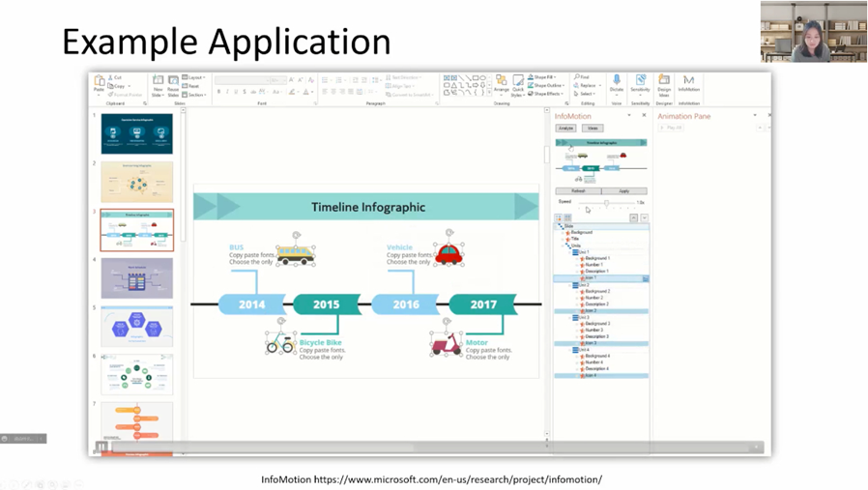Click the Apply button in InfoMotion

(623, 191)
